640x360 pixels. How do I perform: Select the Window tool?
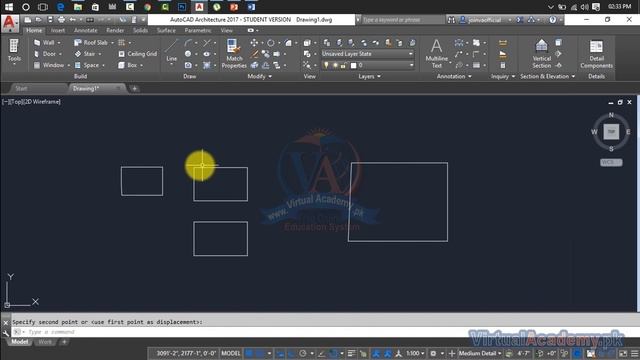(49, 65)
